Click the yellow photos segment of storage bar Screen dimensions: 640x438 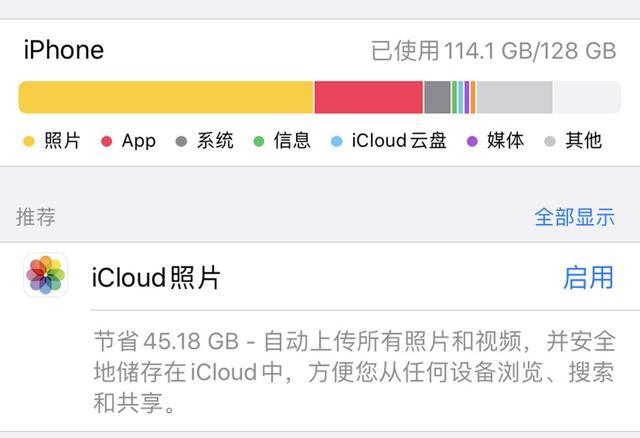tap(166, 97)
